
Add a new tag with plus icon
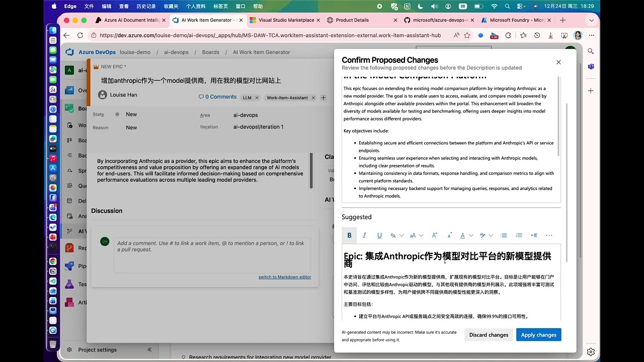click(x=324, y=98)
